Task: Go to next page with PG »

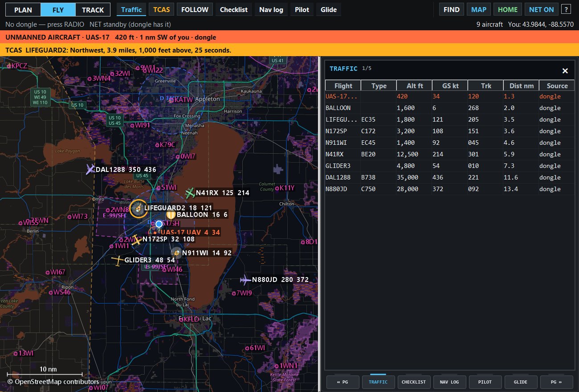Action: tap(556, 382)
